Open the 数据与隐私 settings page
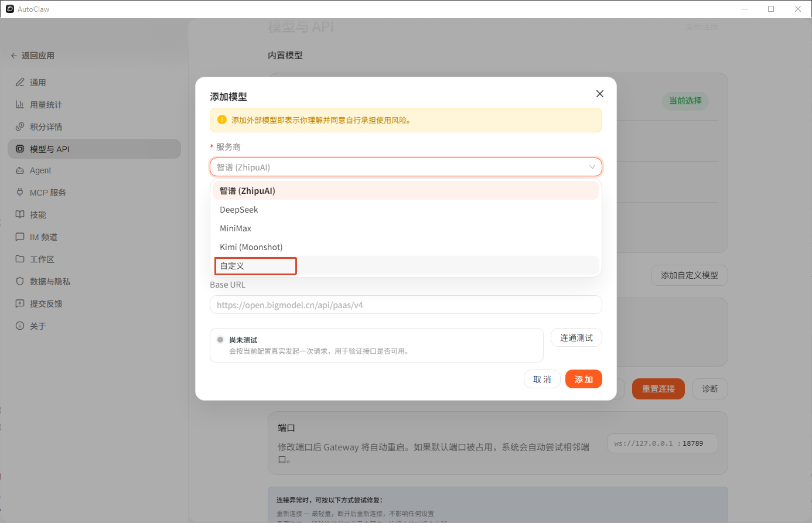 point(94,282)
